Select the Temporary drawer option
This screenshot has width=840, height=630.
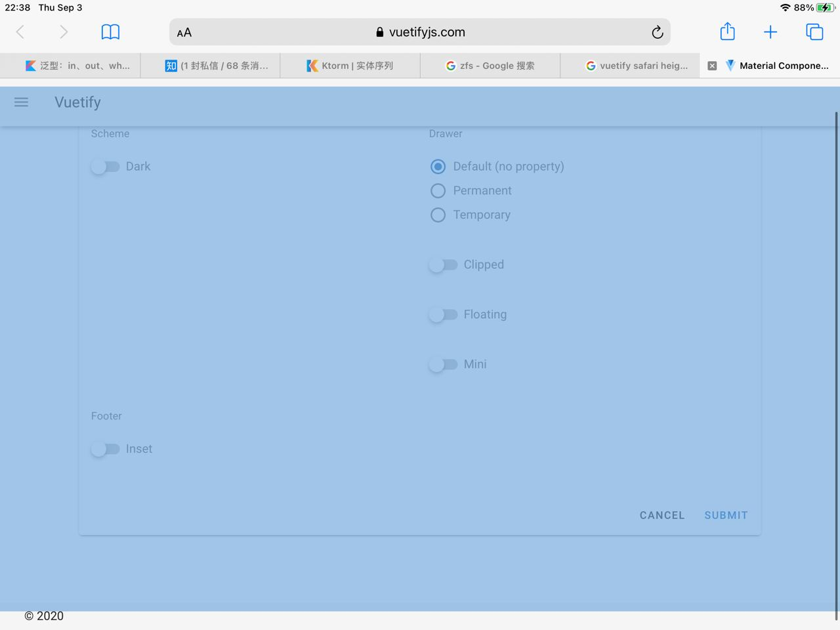[438, 215]
